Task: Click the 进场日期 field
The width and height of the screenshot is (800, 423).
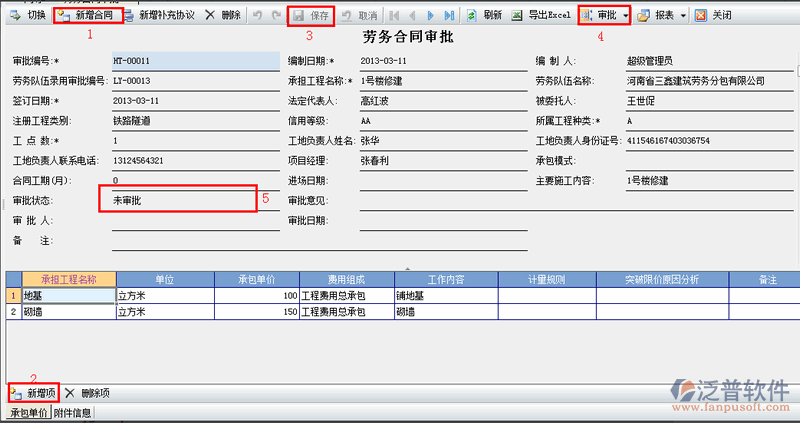Action: point(443,181)
